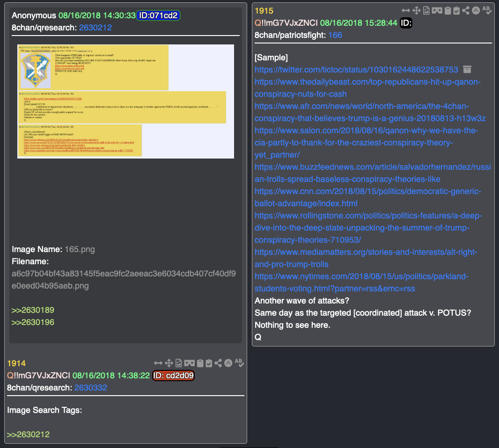Click the ID: cd2d09 badge

tap(174, 376)
